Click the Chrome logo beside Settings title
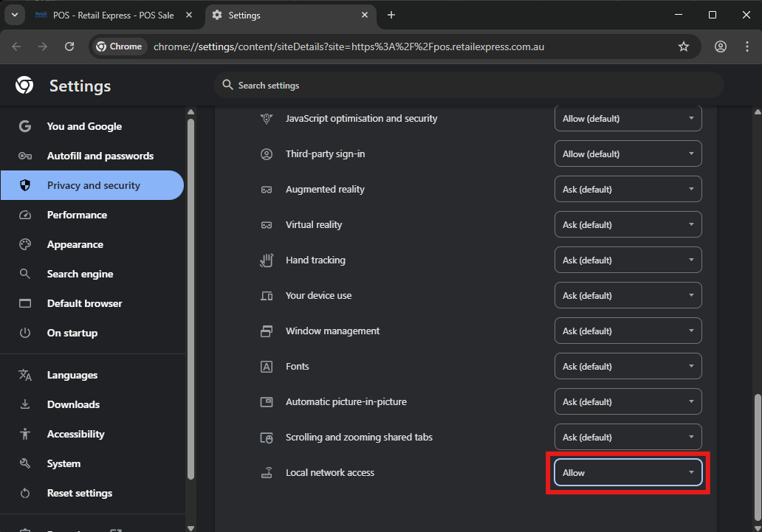Image resolution: width=762 pixels, height=532 pixels. [24, 86]
